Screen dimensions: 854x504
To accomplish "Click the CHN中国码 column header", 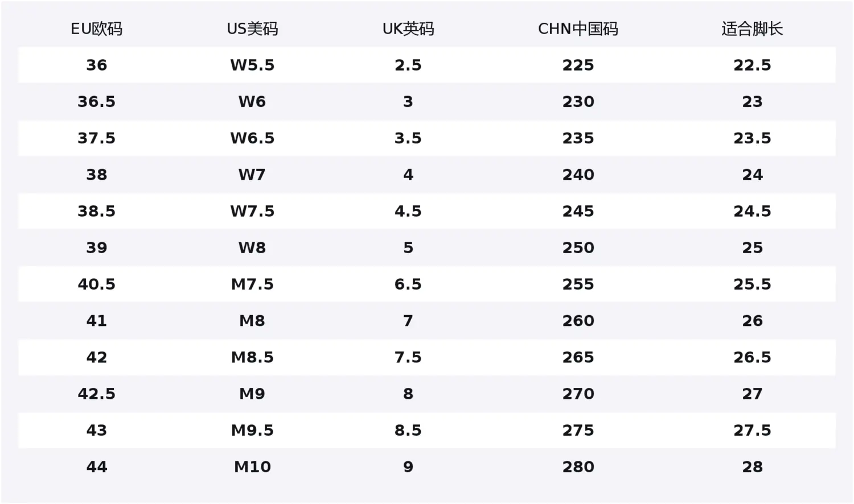I will (x=578, y=29).
